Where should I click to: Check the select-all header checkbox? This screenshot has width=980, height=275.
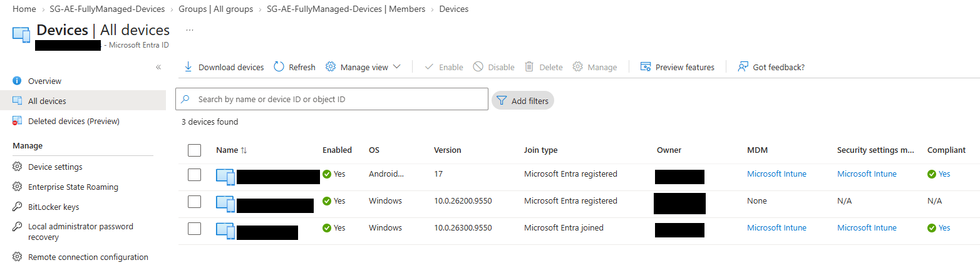click(194, 150)
